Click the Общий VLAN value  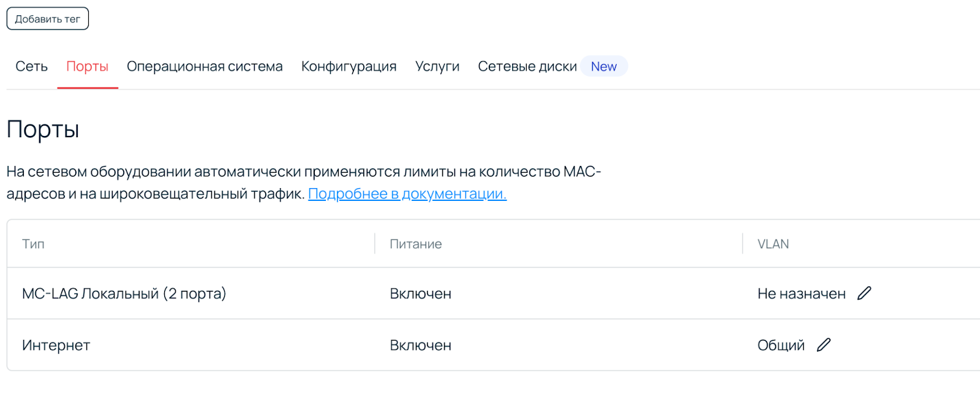pos(781,345)
